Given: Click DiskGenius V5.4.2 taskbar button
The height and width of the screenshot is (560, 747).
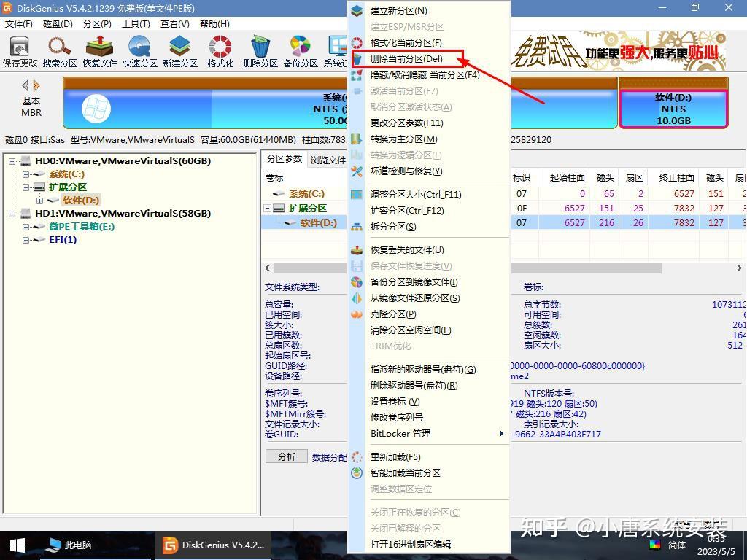Looking at the screenshot, I should coord(214,545).
